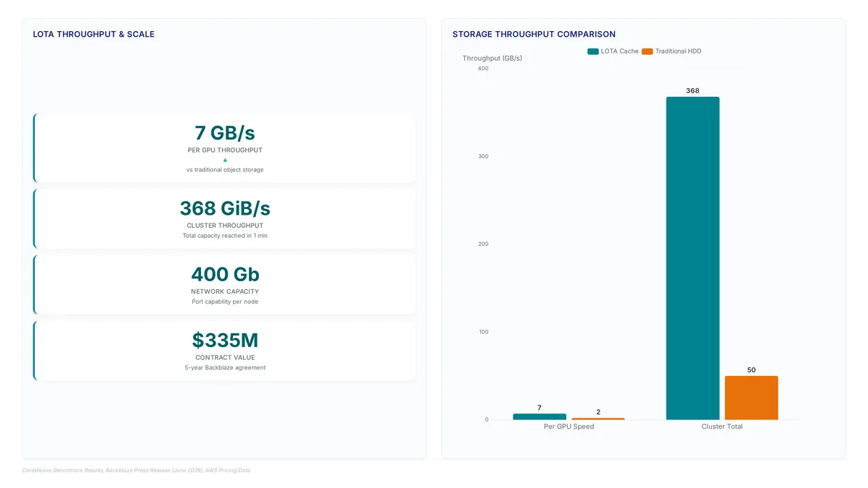Click the Throughput (GB/s) axis title
Screen dimensions: 868x488
(492, 58)
